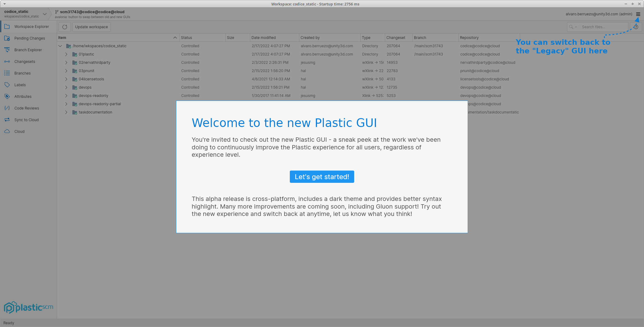Open the search options dropdown arrow
644x327 pixels.
pyautogui.click(x=576, y=27)
